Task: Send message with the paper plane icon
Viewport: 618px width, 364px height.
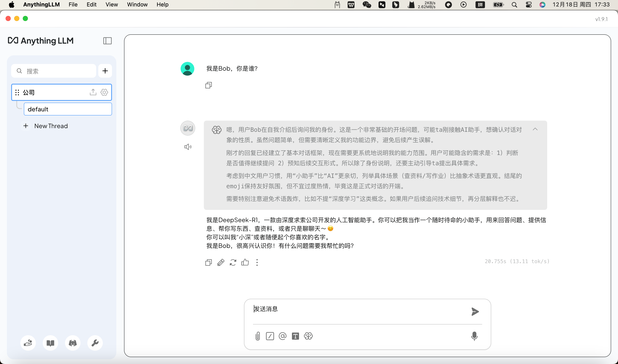Action: [475, 311]
